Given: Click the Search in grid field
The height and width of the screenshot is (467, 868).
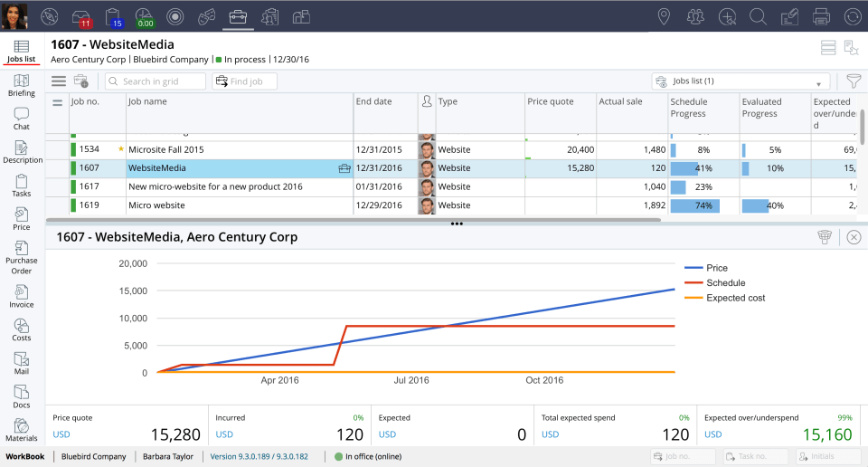Looking at the screenshot, I should point(155,81).
